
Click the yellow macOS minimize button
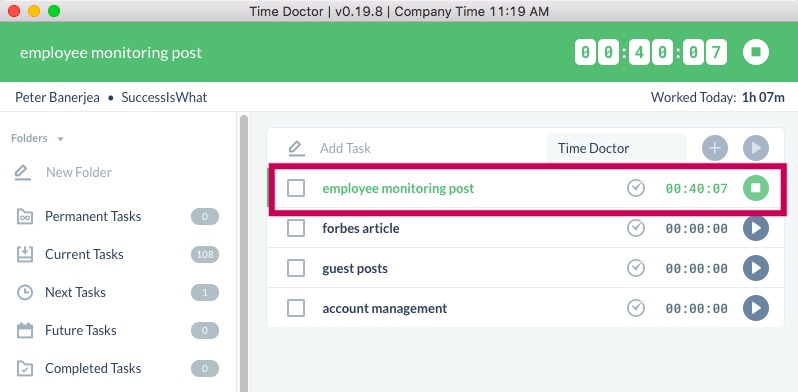click(x=34, y=11)
